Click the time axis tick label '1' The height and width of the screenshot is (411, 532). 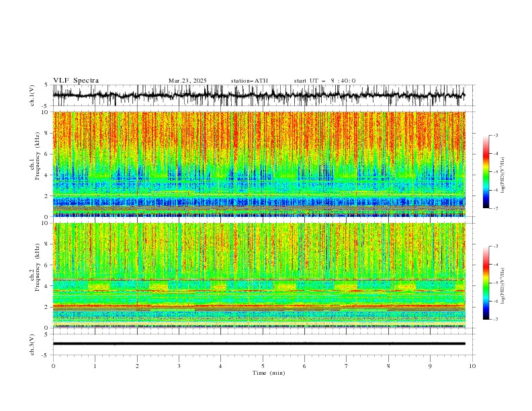tap(95, 366)
